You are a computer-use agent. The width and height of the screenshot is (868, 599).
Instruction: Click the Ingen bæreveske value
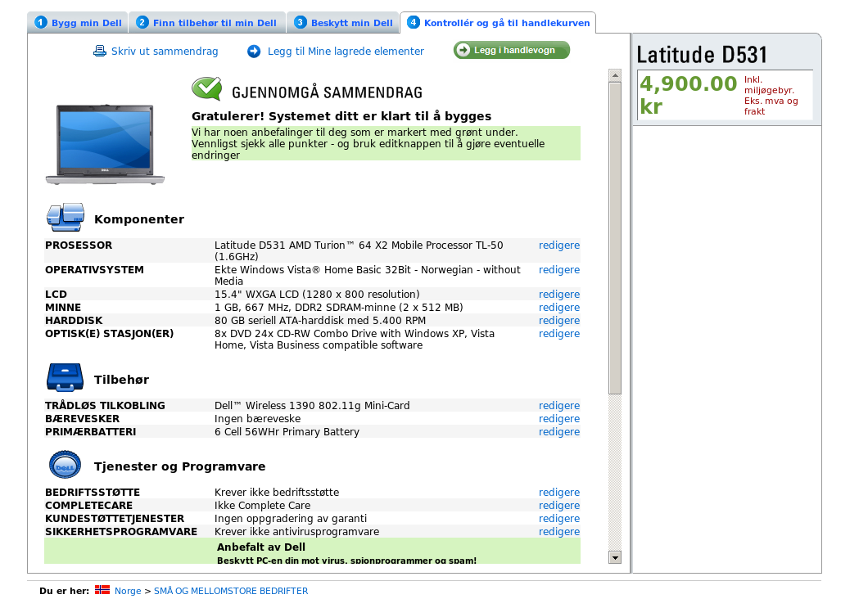coord(257,419)
